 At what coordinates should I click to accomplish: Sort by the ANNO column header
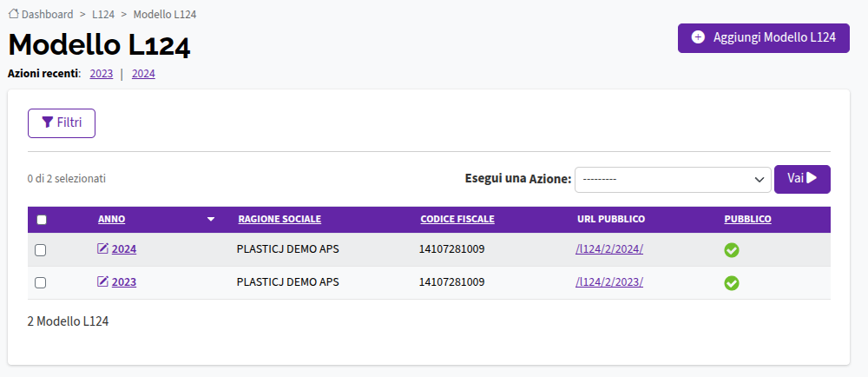point(112,219)
